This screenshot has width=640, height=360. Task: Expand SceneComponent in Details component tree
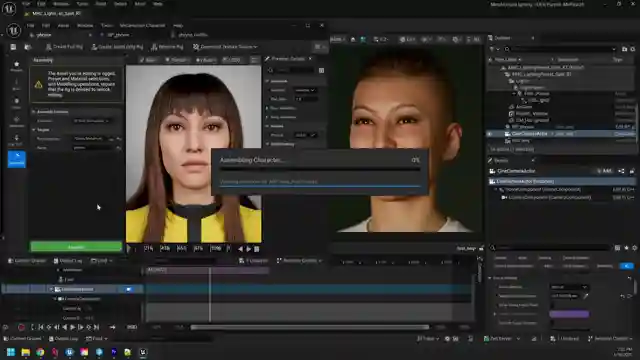[496, 189]
